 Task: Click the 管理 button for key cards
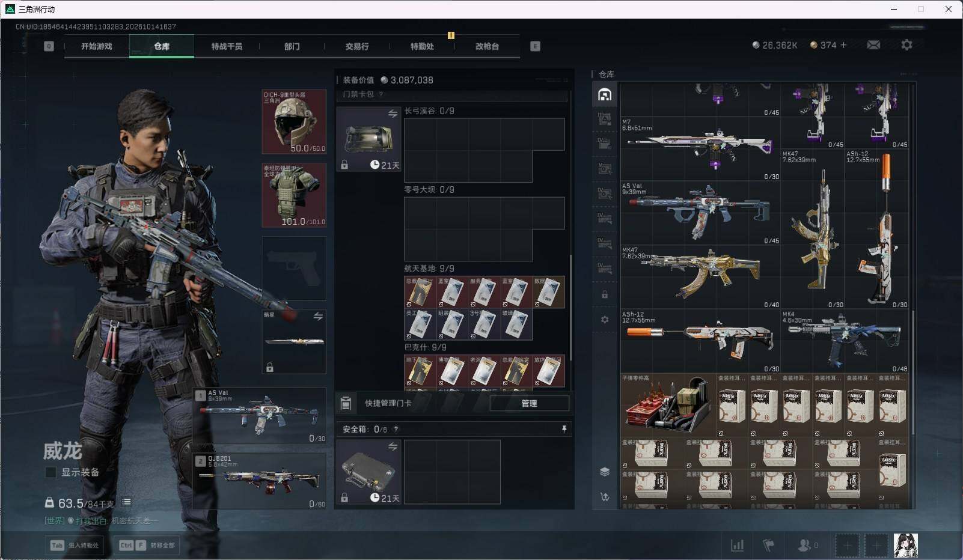529,403
